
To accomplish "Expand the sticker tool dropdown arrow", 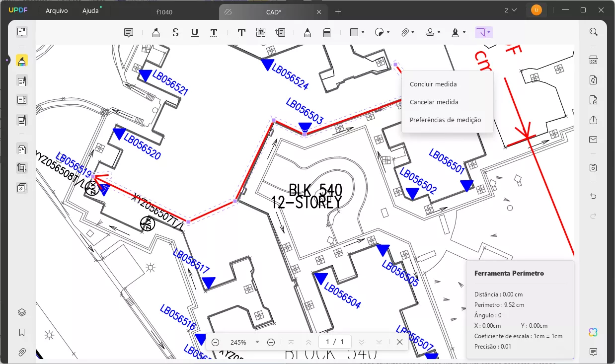I will tap(388, 33).
